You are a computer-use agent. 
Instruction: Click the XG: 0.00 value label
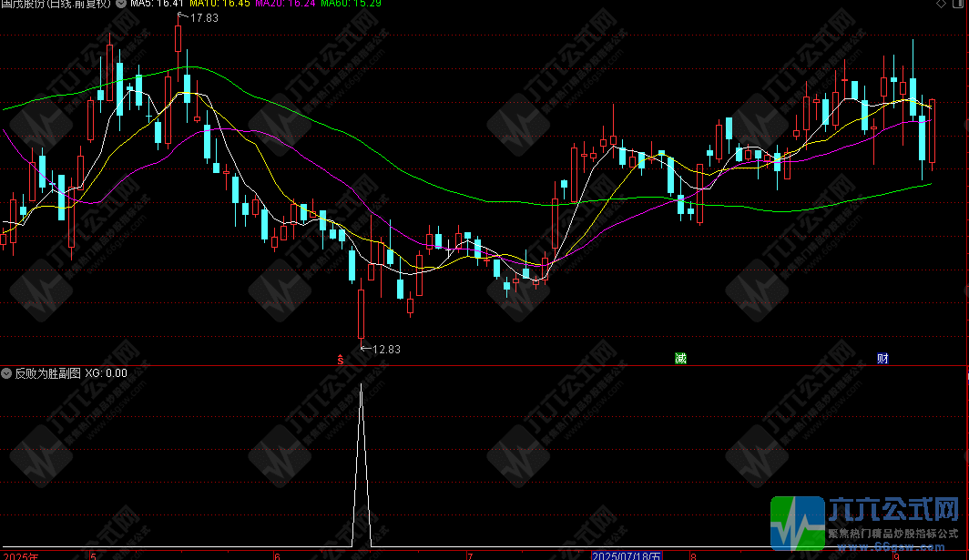point(107,372)
